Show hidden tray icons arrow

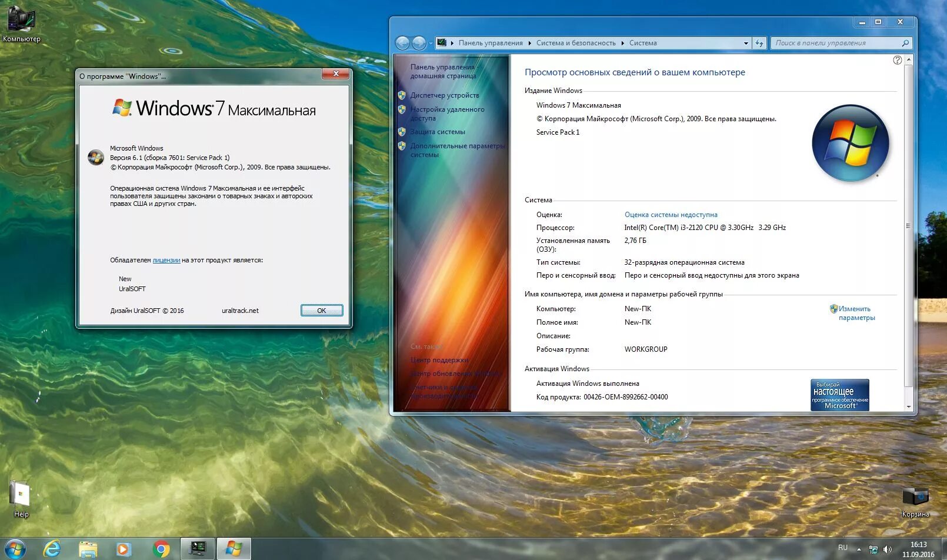859,549
